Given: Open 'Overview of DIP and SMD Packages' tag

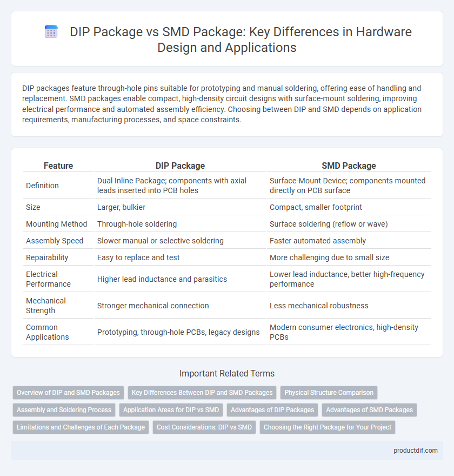Looking at the screenshot, I should [x=68, y=393].
